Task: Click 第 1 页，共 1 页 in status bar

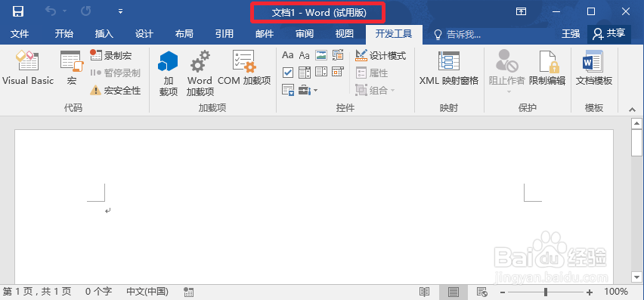Action: point(37,292)
